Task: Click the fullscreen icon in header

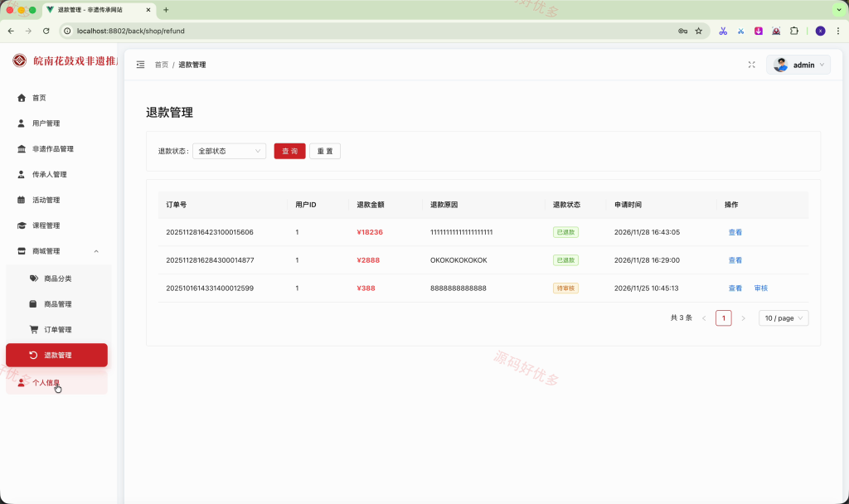Action: point(751,65)
